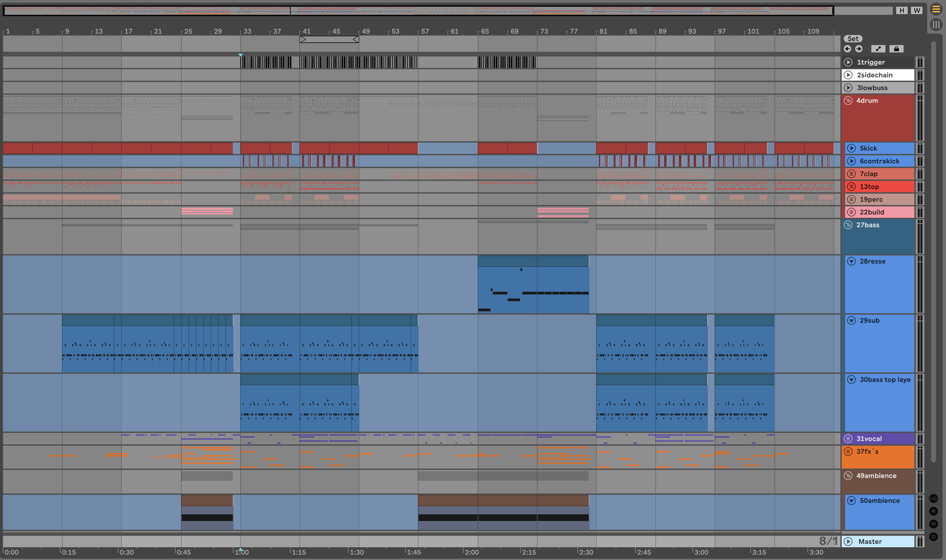Screen dimensions: 946x560
Task: Click the lock envelopes icon
Action: click(x=896, y=49)
